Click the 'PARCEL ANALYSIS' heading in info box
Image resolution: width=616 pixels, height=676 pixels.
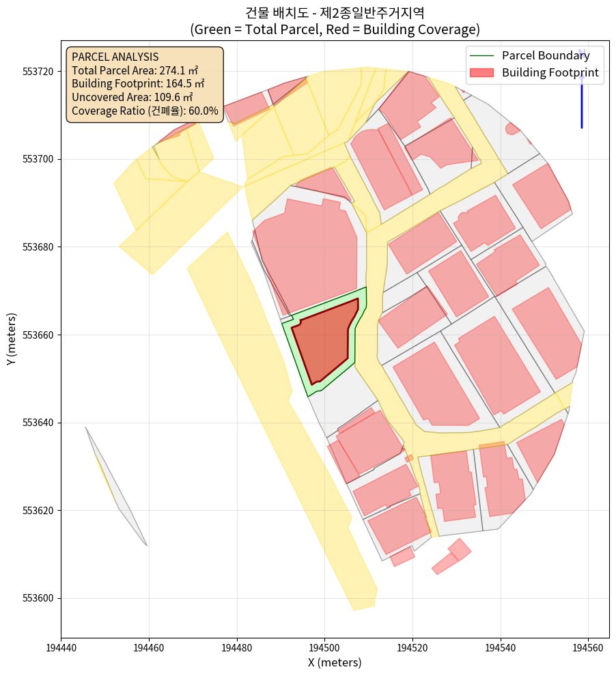coord(115,57)
